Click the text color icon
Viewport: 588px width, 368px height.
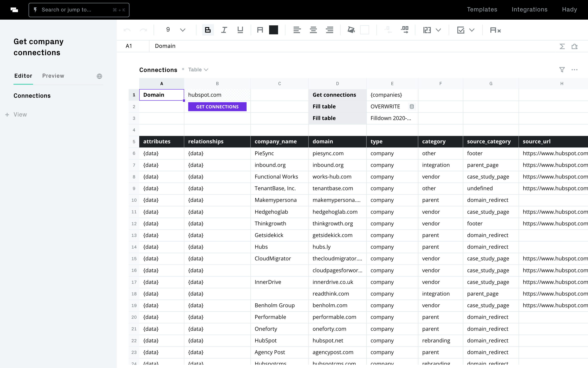260,30
